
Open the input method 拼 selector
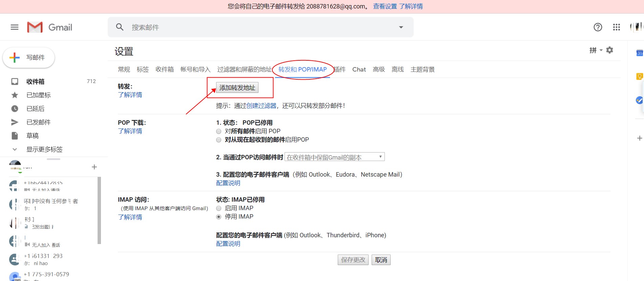596,50
